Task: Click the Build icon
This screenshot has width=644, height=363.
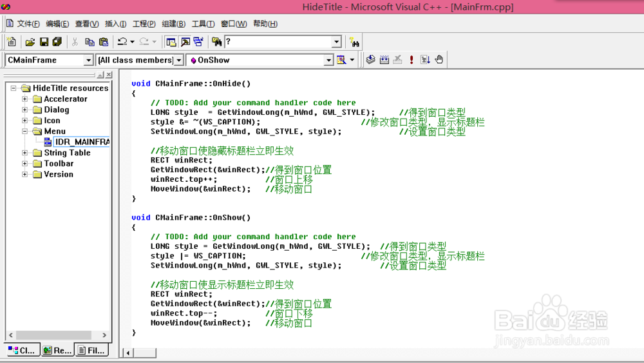Action: [384, 60]
